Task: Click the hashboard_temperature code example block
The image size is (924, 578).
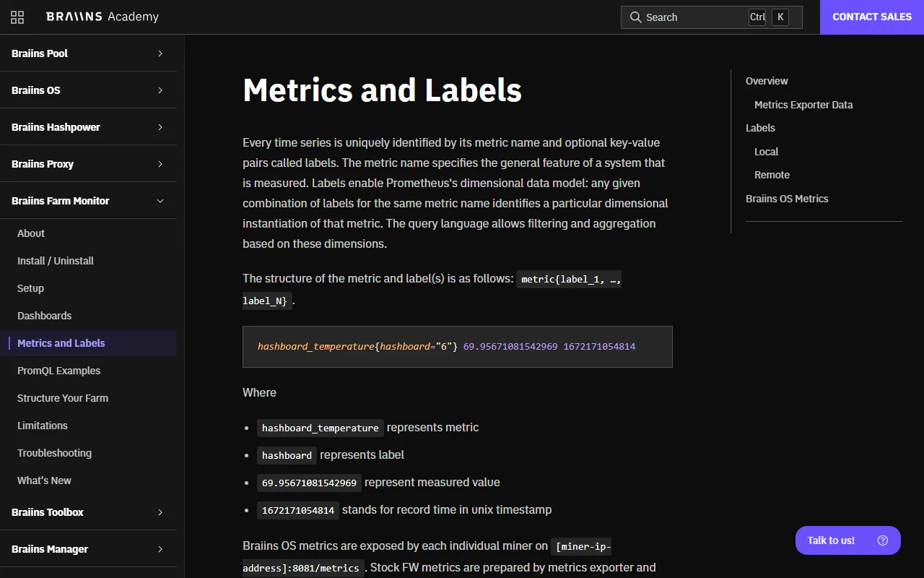Action: point(458,347)
